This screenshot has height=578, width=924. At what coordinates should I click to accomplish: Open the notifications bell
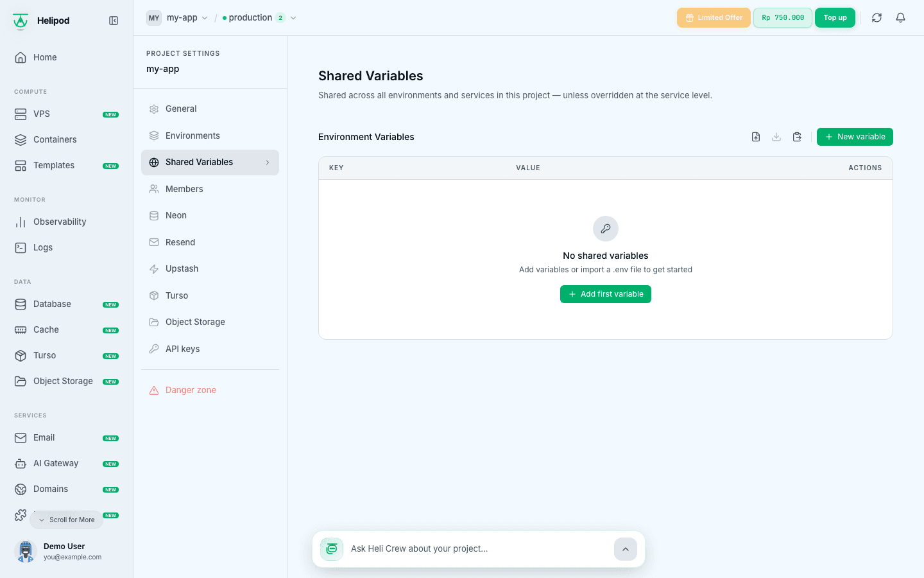point(900,18)
